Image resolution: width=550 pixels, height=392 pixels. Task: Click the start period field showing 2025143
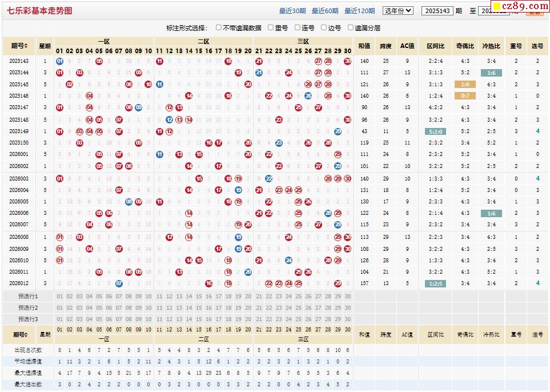point(437,11)
